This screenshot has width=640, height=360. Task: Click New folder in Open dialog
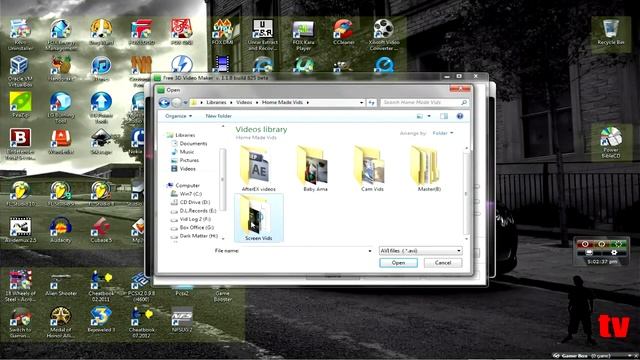[x=218, y=116]
